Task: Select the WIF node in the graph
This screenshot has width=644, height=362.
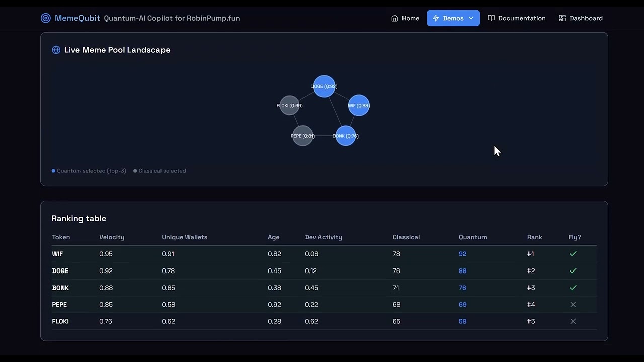Action: (x=359, y=105)
